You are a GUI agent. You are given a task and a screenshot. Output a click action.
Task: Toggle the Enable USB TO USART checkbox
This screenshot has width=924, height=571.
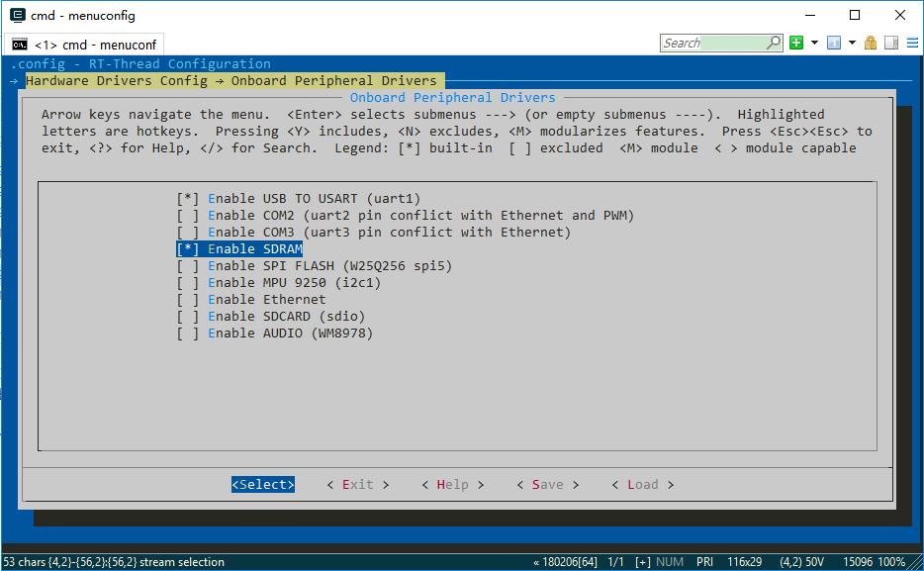tap(188, 199)
